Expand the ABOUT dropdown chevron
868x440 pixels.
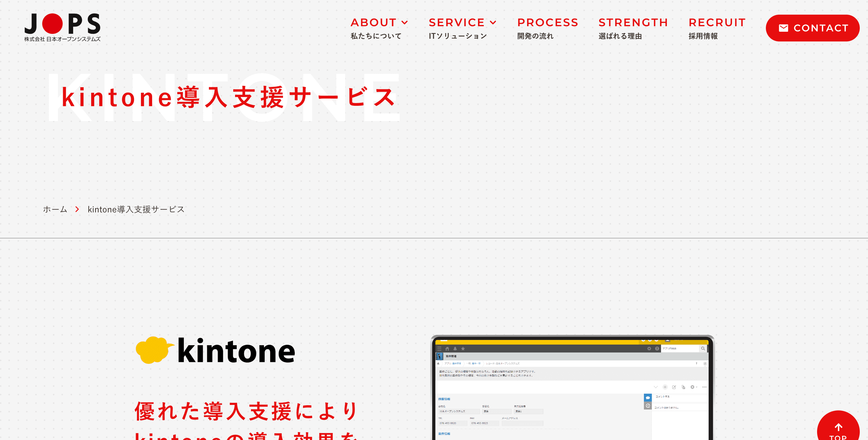tap(405, 23)
